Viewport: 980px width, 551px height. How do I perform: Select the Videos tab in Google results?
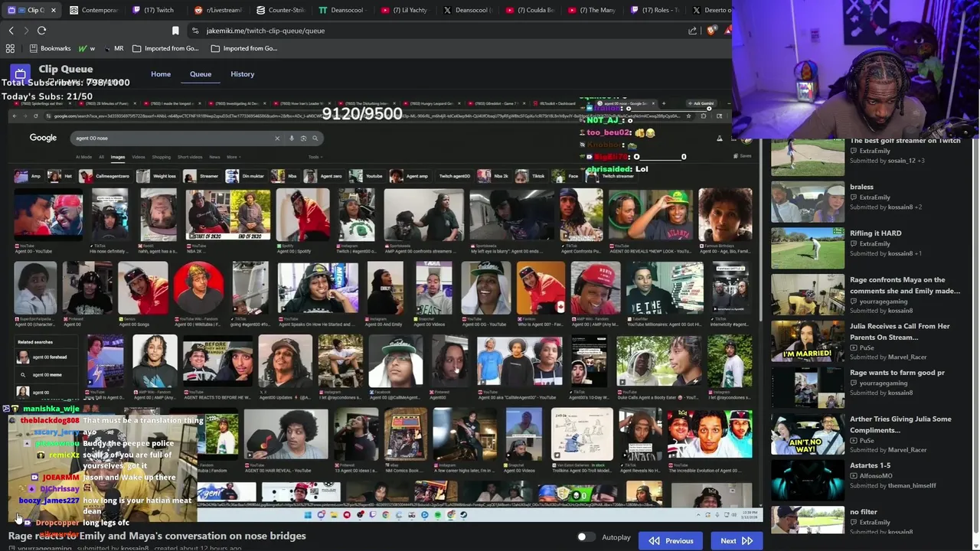pos(139,157)
